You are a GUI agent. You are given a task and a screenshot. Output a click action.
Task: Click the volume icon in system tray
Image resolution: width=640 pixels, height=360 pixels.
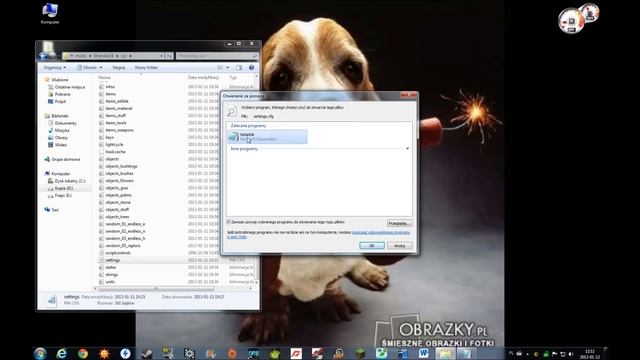point(571,354)
